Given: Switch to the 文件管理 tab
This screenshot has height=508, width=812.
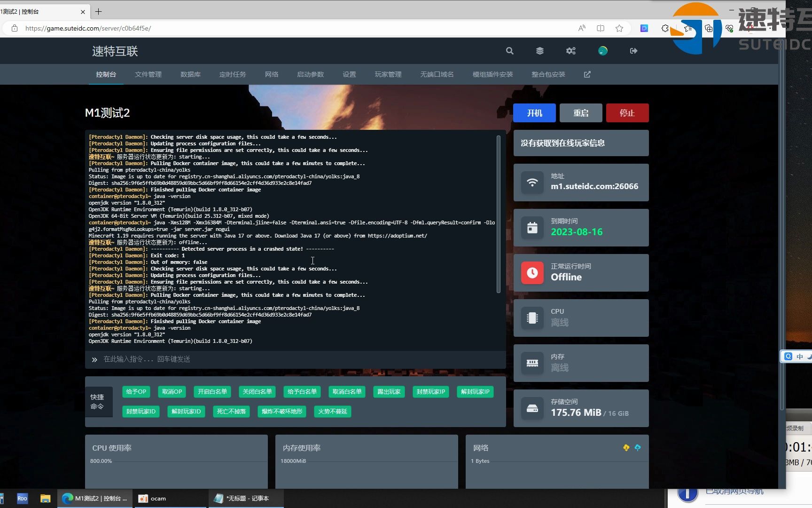Looking at the screenshot, I should pyautogui.click(x=148, y=74).
